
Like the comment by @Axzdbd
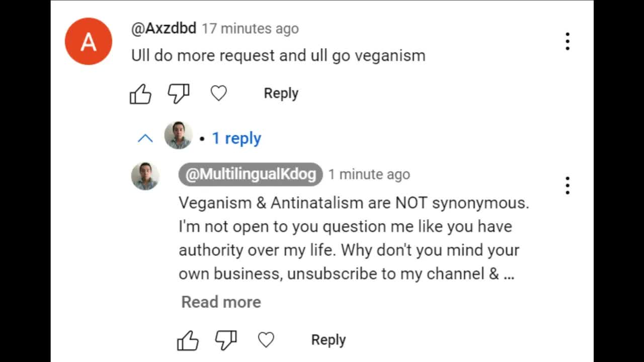tap(140, 94)
